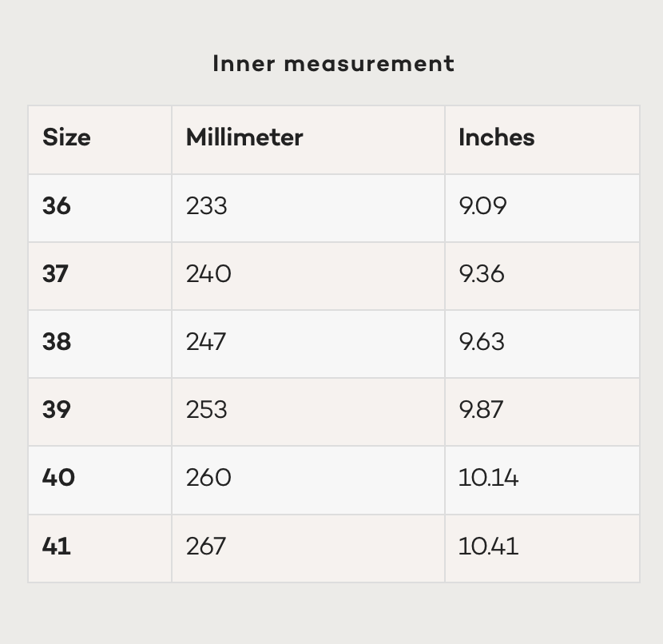This screenshot has width=663, height=644.
Task: Choose size 37 row label
Action: click(56, 274)
